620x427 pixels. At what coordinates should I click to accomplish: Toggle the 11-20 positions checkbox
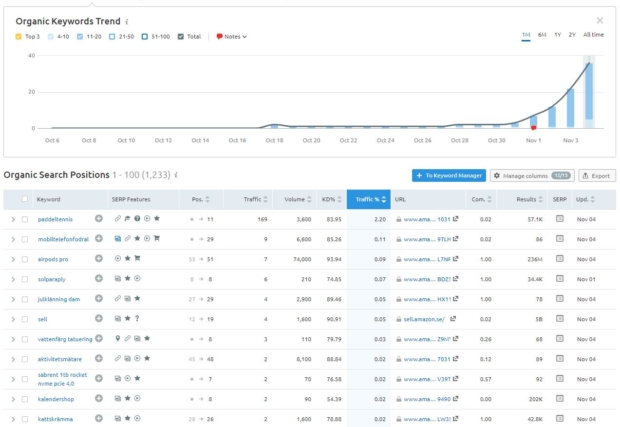pyautogui.click(x=80, y=36)
